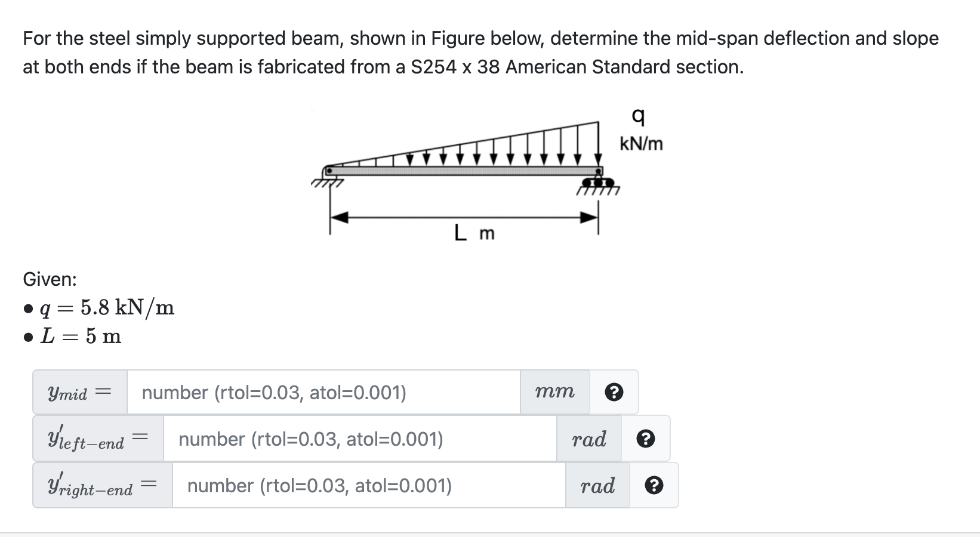Click the y'left-end equation label

click(x=98, y=439)
